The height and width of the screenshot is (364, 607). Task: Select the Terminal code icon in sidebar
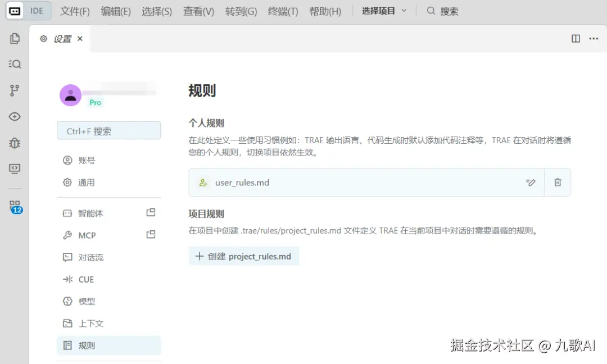pos(15,169)
